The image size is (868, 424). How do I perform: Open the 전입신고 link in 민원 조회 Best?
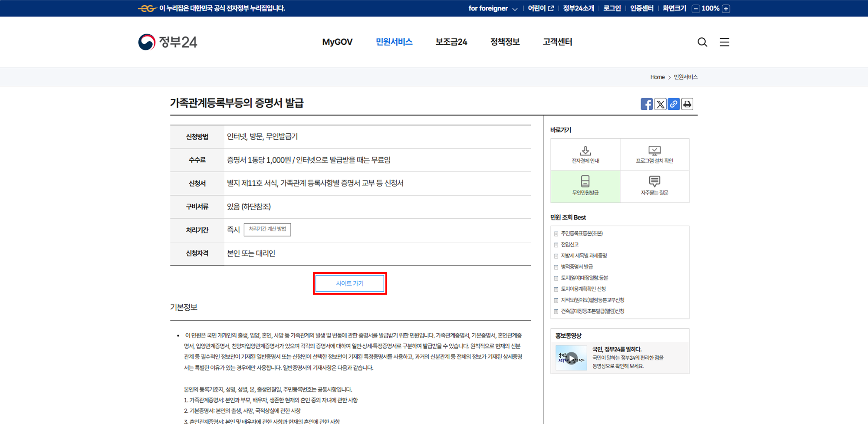point(570,244)
